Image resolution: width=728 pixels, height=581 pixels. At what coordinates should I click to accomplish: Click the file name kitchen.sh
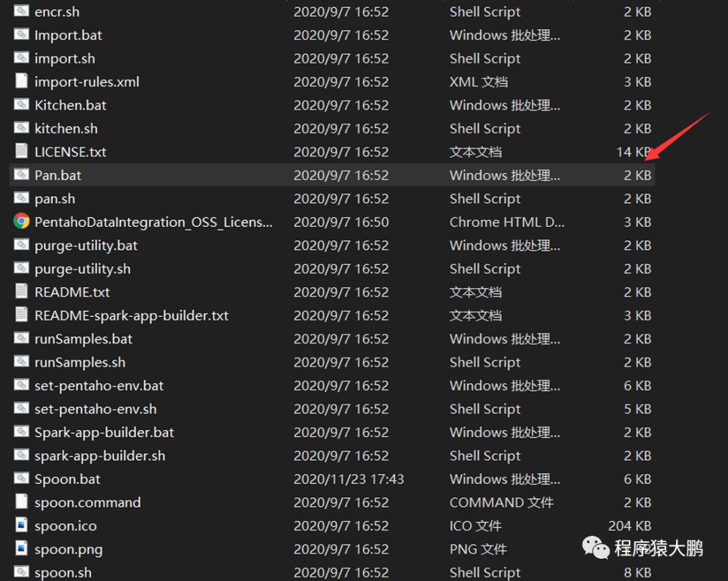[66, 129]
